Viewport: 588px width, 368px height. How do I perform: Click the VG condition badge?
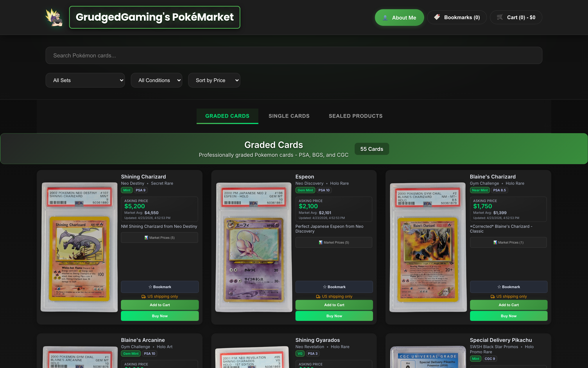click(300, 353)
